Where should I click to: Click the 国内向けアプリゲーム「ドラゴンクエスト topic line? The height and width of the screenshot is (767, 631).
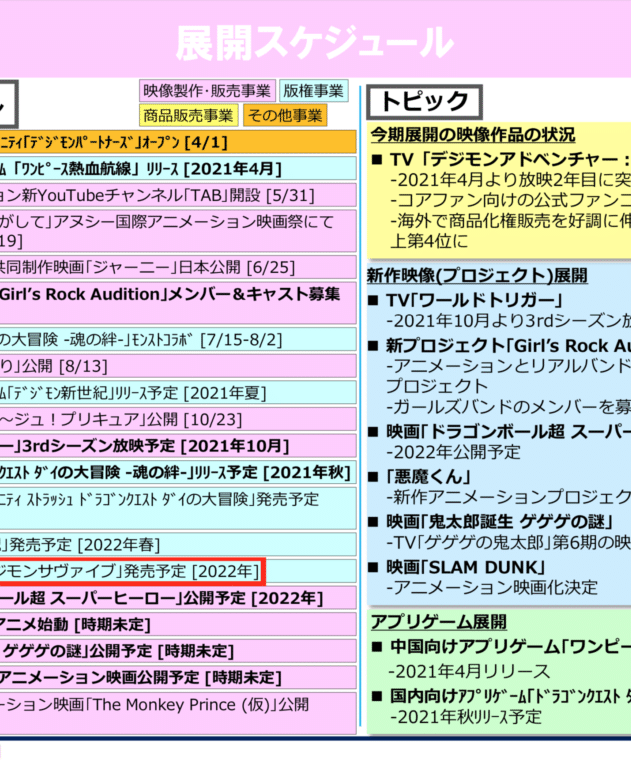pos(510,696)
